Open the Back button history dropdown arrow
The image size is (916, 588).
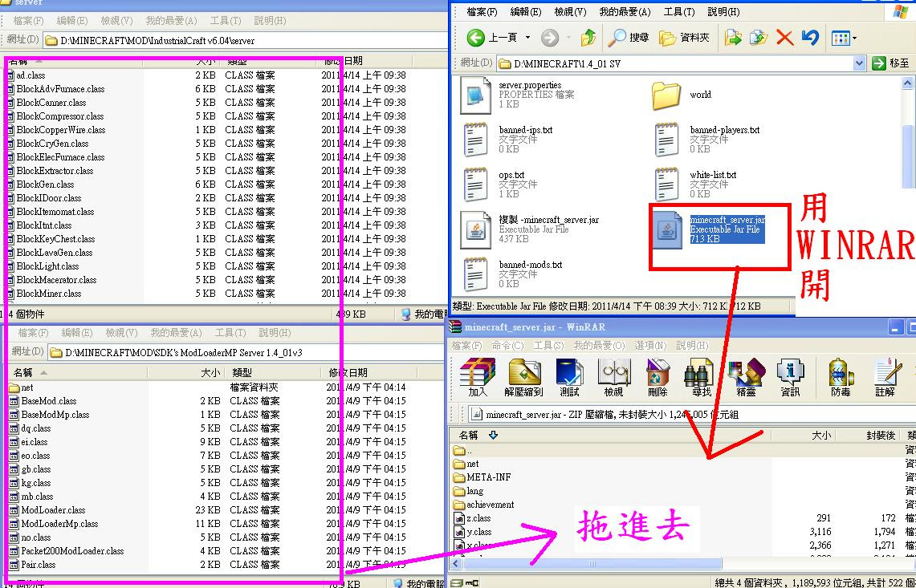click(x=528, y=38)
